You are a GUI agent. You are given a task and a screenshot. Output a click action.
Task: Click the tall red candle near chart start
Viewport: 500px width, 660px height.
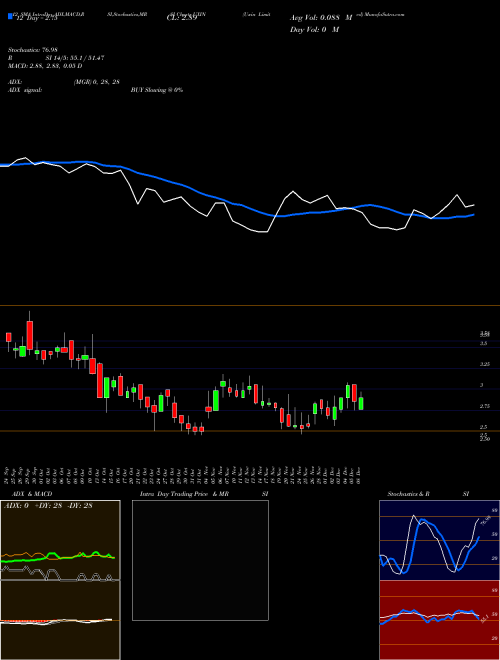pos(29,335)
